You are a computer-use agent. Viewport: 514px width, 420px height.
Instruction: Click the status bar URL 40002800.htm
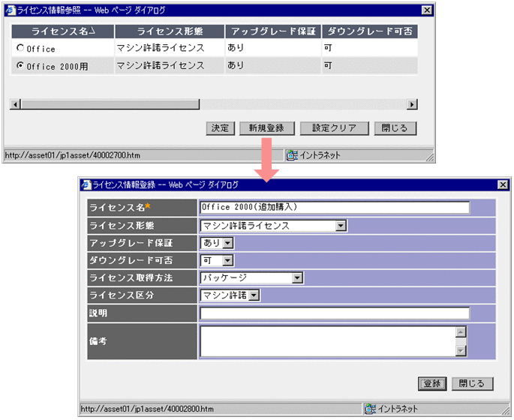147,409
